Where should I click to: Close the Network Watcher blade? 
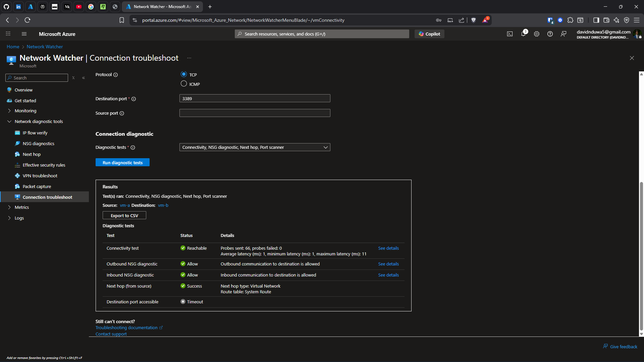[632, 58]
